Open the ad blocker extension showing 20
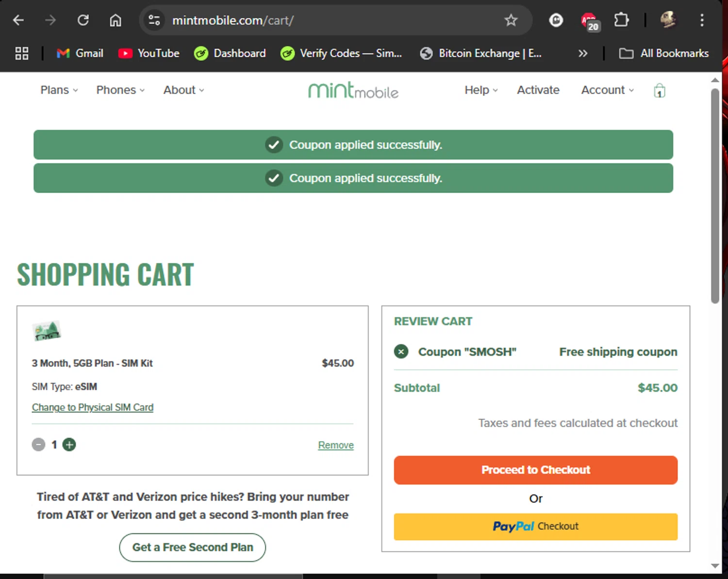728x579 pixels. click(590, 22)
